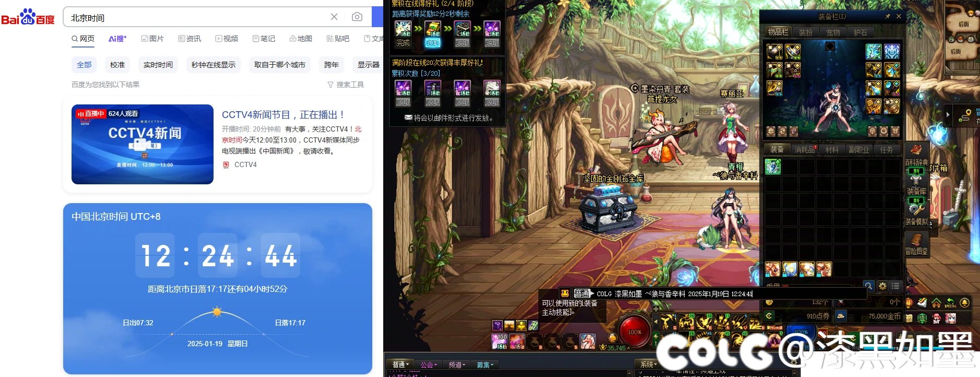Image resolution: width=980 pixels, height=377 pixels.
Task: Switch to the 护石 talisman tab
Action: tap(860, 32)
